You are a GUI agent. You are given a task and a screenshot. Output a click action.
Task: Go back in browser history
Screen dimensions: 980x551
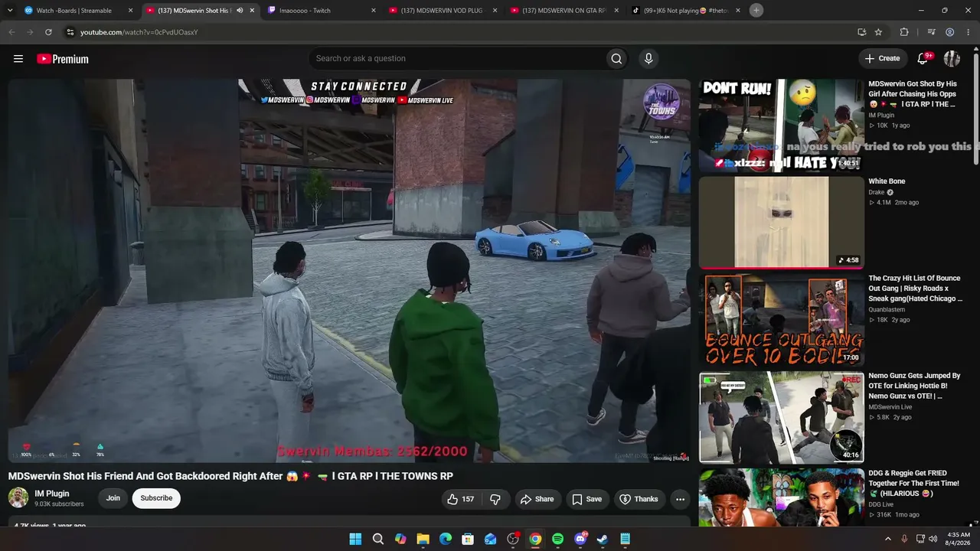pyautogui.click(x=11, y=32)
